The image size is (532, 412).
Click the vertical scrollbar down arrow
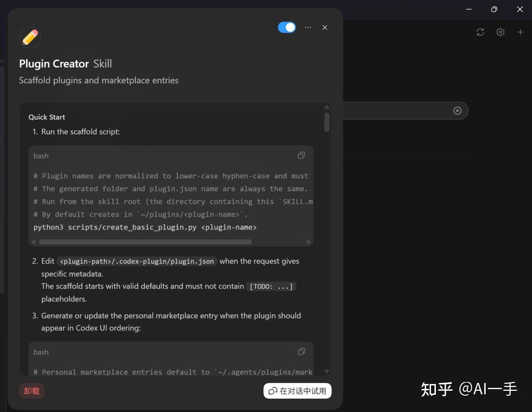coord(327,371)
